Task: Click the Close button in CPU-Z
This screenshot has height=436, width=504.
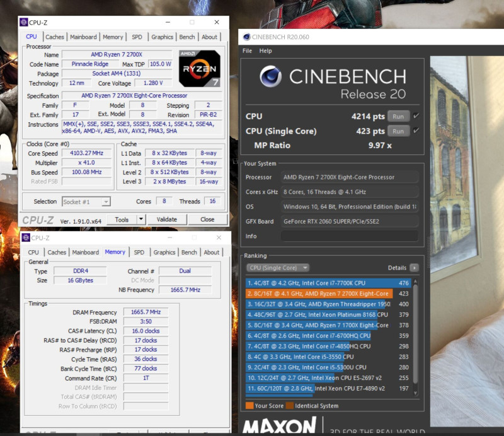Action: 207,219
